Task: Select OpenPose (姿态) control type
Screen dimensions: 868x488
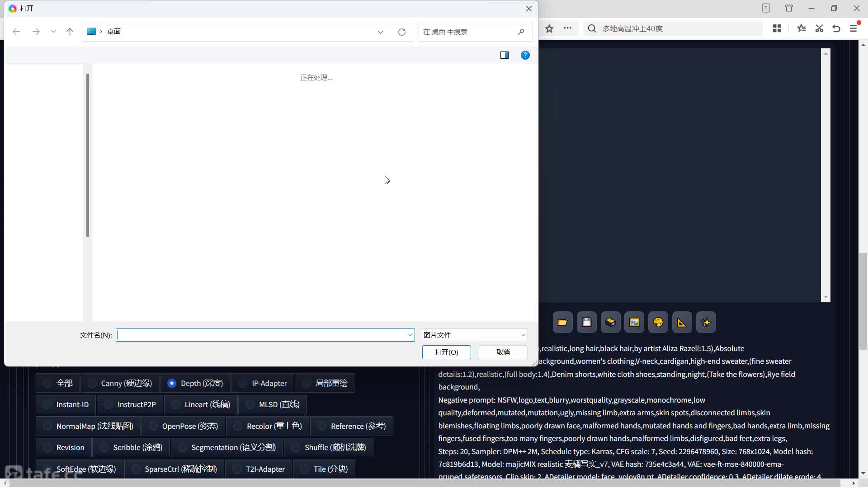Action: [x=184, y=426]
